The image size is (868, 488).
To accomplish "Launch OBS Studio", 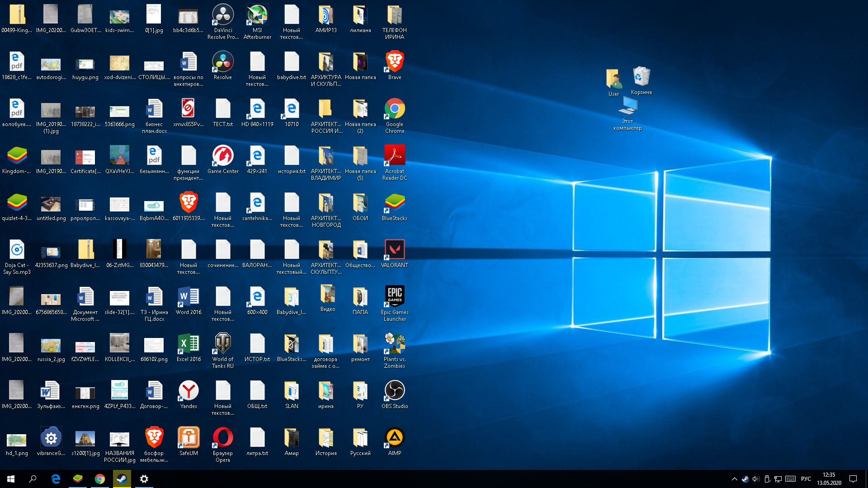I will [x=394, y=390].
